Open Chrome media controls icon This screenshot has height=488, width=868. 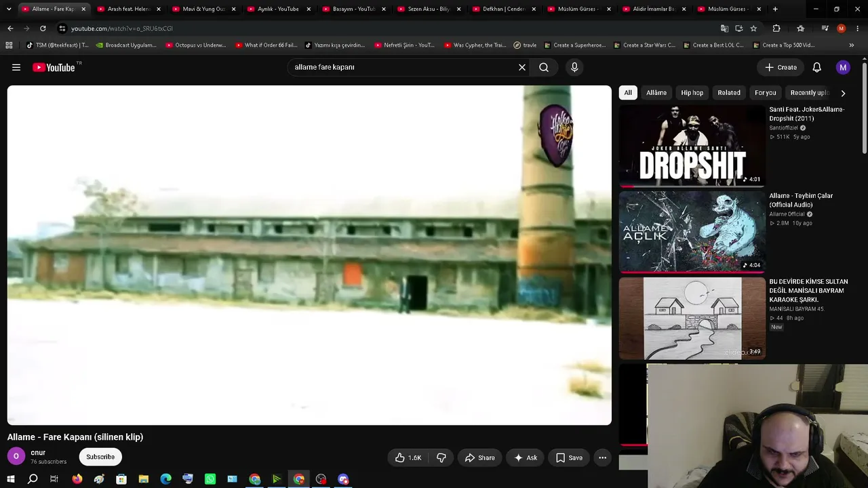pos(825,28)
